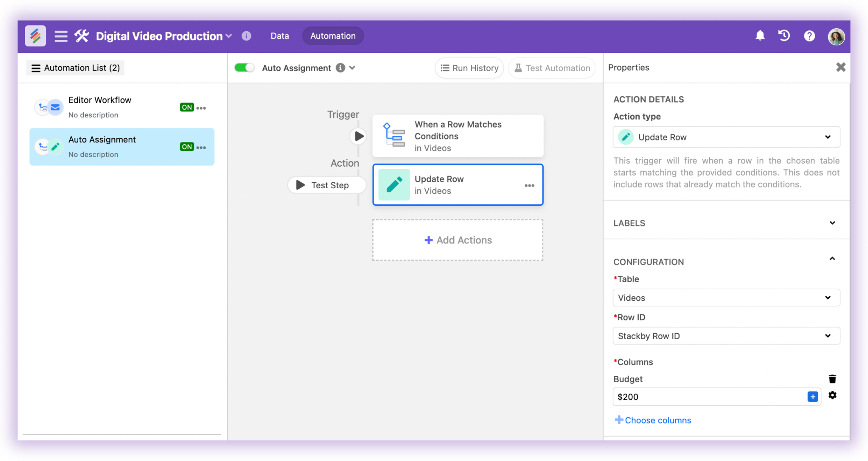Viewport: 868px width, 461px height.
Task: Click the notifications bell icon
Action: (760, 36)
